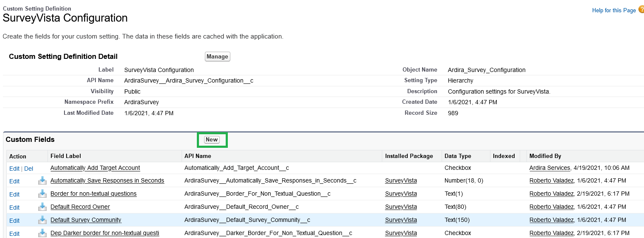Click the orange help question mark icon
Image resolution: width=644 pixels, height=238 pixels.
click(641, 10)
